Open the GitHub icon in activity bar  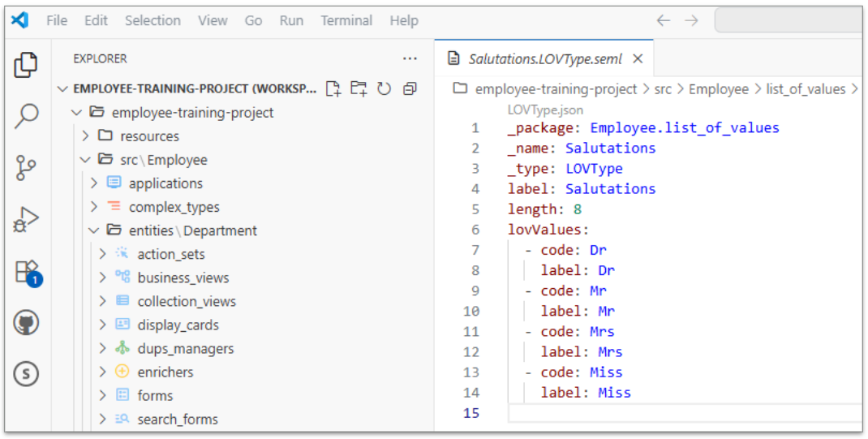coord(26,323)
